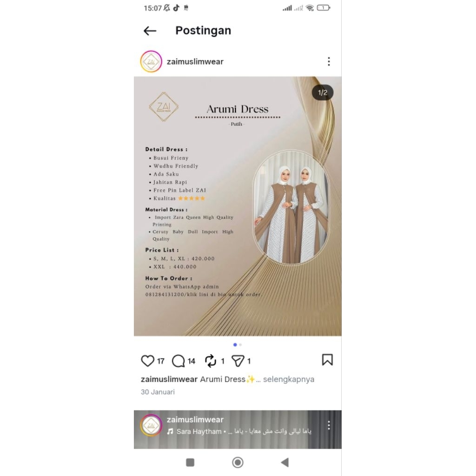Tap zaimuslimwear username at the post header

pyautogui.click(x=195, y=62)
